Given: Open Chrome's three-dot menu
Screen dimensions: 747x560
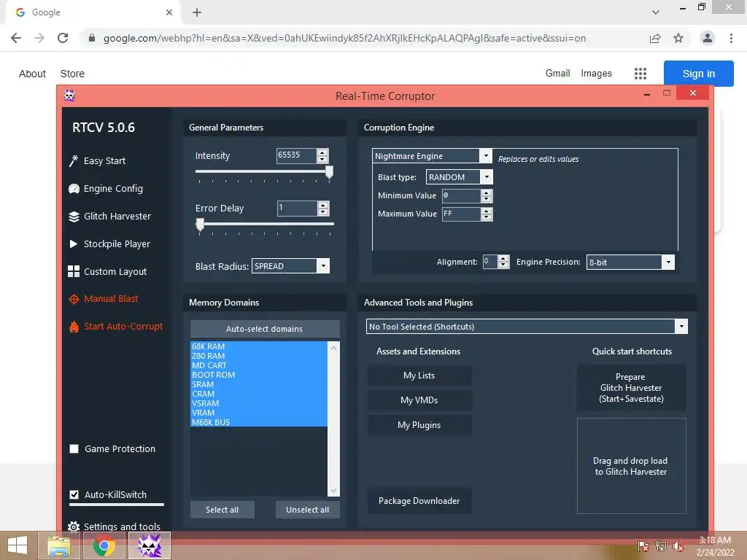Looking at the screenshot, I should [x=731, y=38].
